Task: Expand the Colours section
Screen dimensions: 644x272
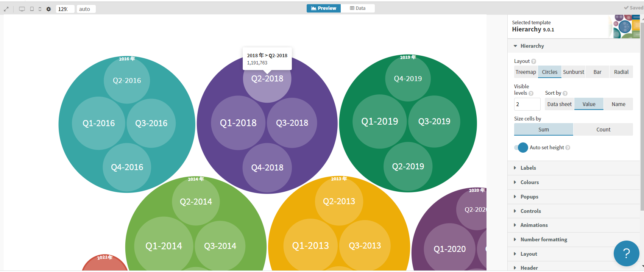Action: (574, 182)
